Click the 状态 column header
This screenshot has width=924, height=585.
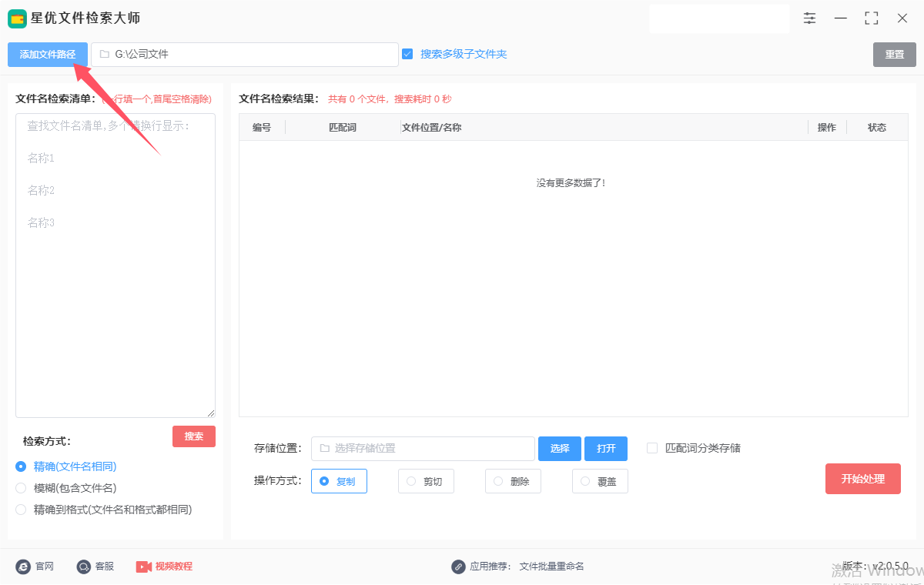(877, 128)
